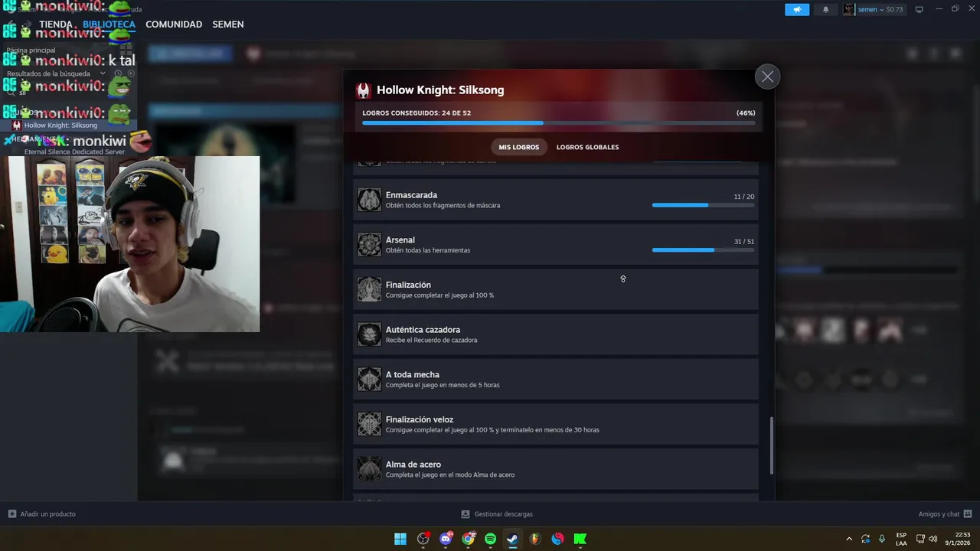Open the Comunidad menu
This screenshot has height=551, width=980.
click(x=174, y=24)
